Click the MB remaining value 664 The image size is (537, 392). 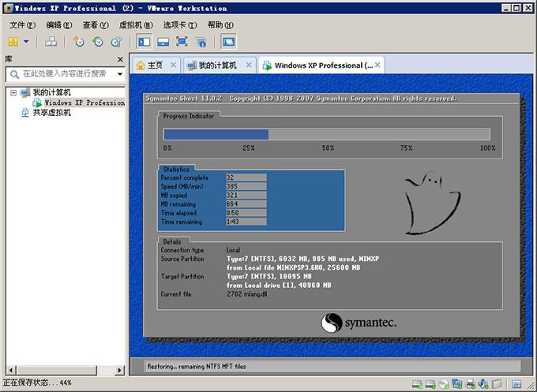[246, 203]
